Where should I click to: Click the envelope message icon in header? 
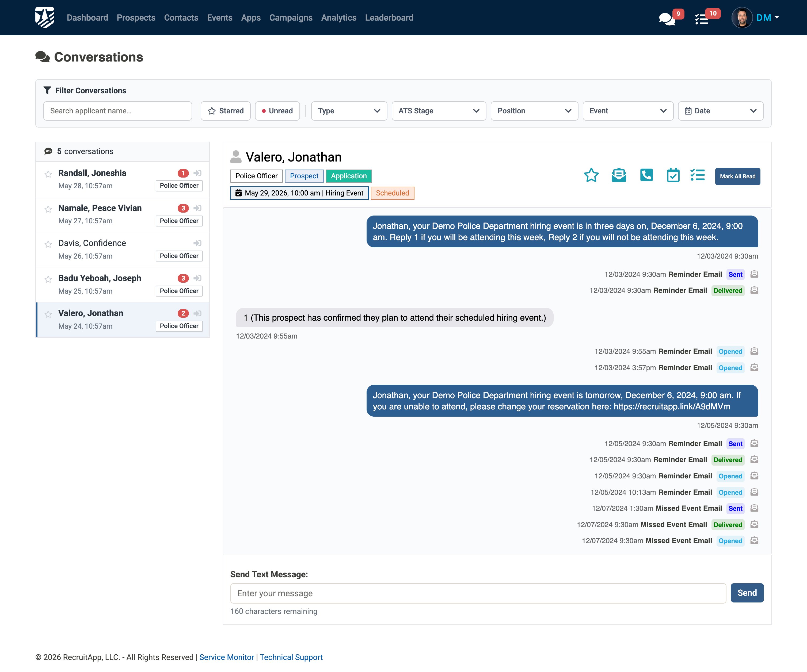[x=619, y=175]
